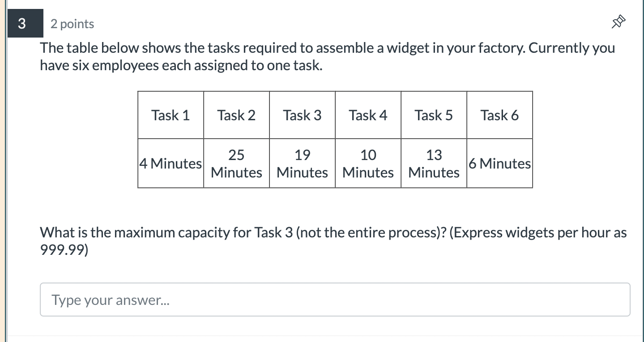
Task: Click the 2 points label
Action: coord(72,24)
